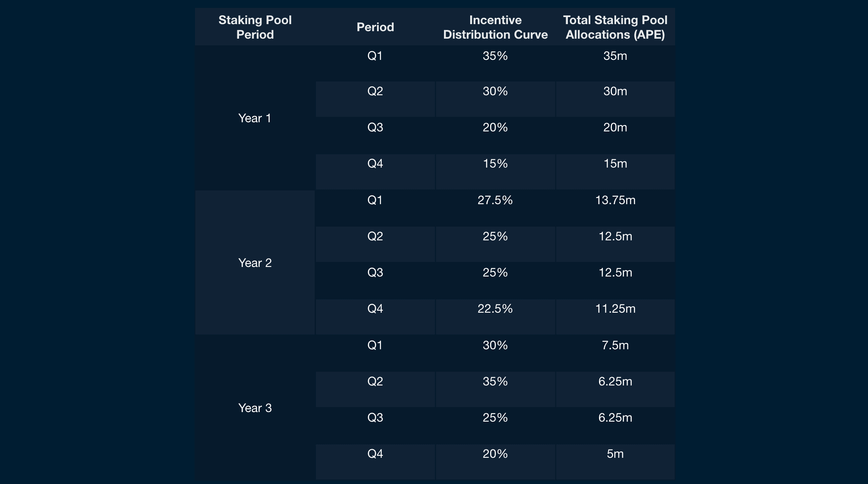Viewport: 868px width, 484px height.
Task: Click the 13.75m allocation cell
Action: point(615,200)
